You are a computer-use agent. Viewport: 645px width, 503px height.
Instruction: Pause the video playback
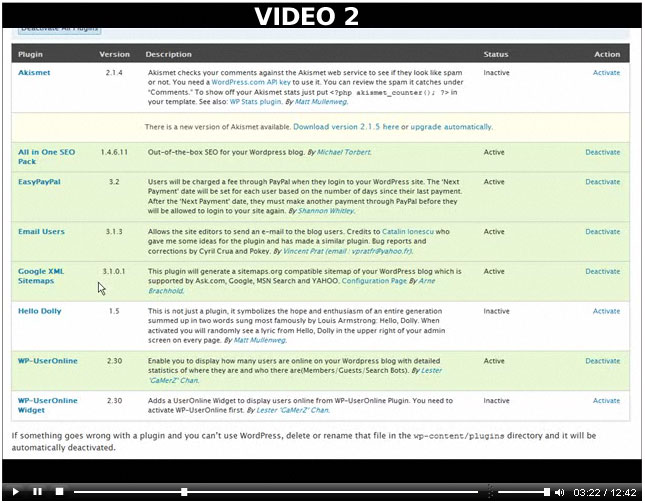[x=37, y=491]
